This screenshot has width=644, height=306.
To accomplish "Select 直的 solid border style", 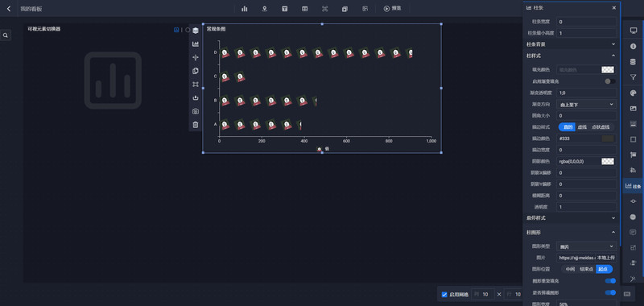I will pos(568,127).
